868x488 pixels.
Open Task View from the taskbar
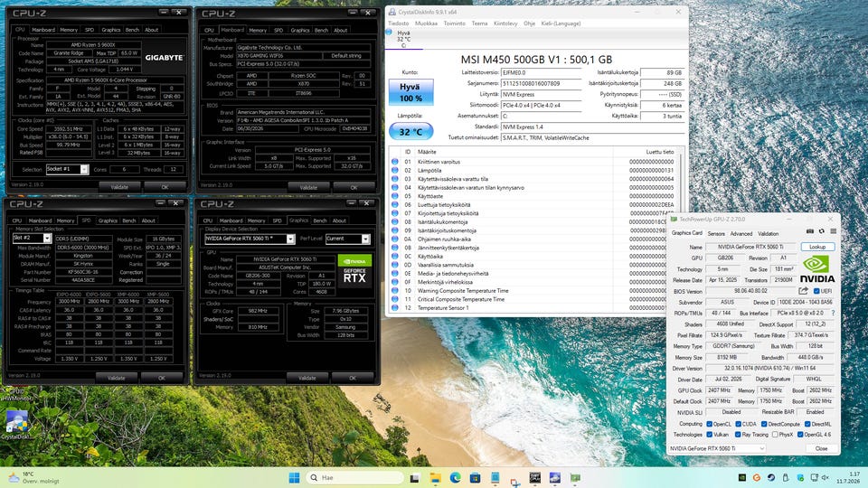click(414, 477)
